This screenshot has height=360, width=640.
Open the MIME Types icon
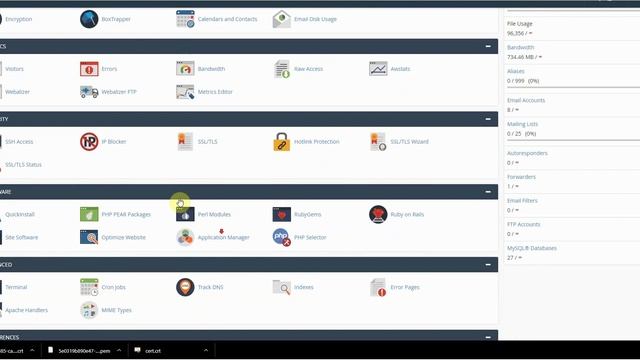(x=89, y=310)
